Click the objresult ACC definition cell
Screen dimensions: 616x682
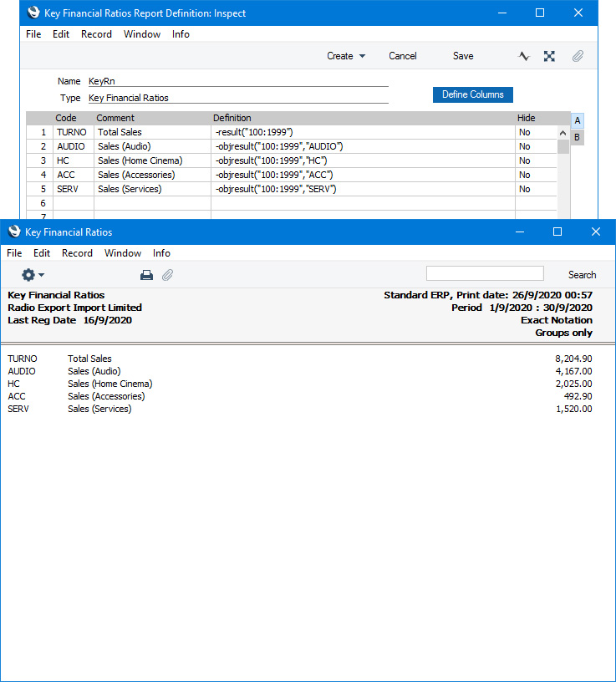[x=363, y=175]
